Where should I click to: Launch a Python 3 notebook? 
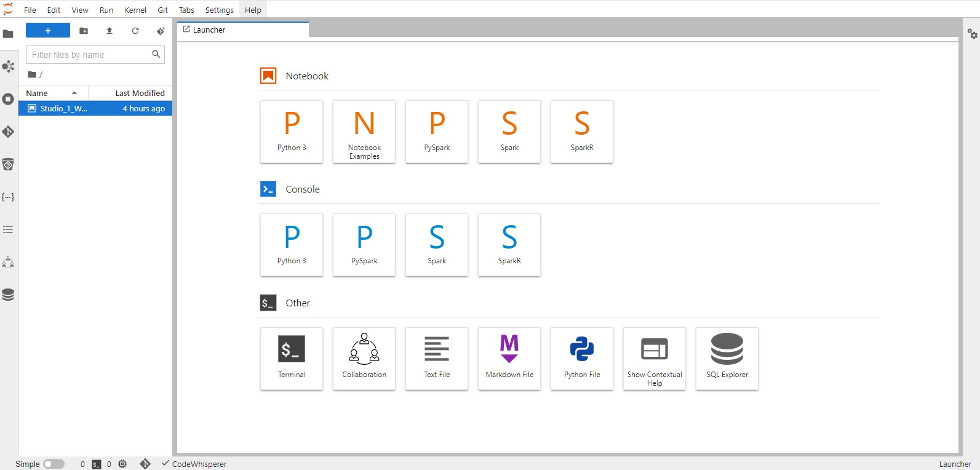point(292,132)
